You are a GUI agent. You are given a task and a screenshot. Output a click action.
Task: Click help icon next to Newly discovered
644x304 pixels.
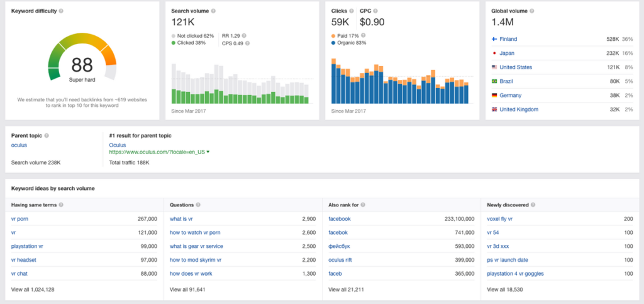pos(532,205)
